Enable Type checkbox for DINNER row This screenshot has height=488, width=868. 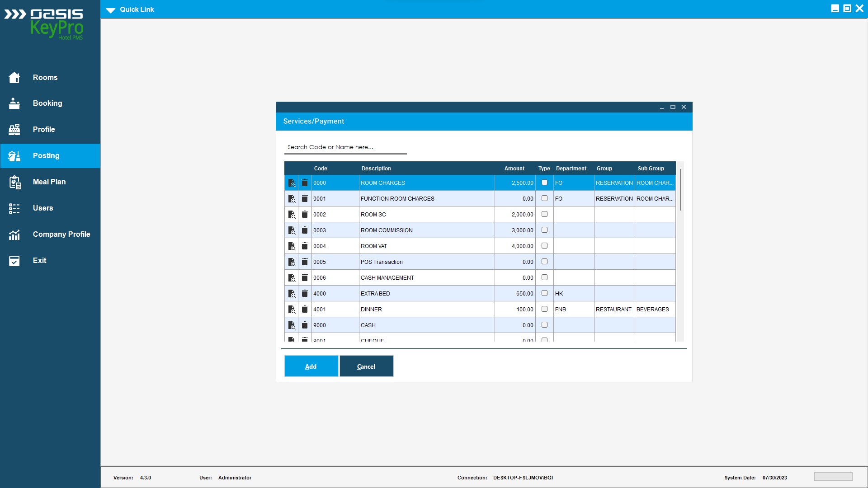[x=544, y=309]
